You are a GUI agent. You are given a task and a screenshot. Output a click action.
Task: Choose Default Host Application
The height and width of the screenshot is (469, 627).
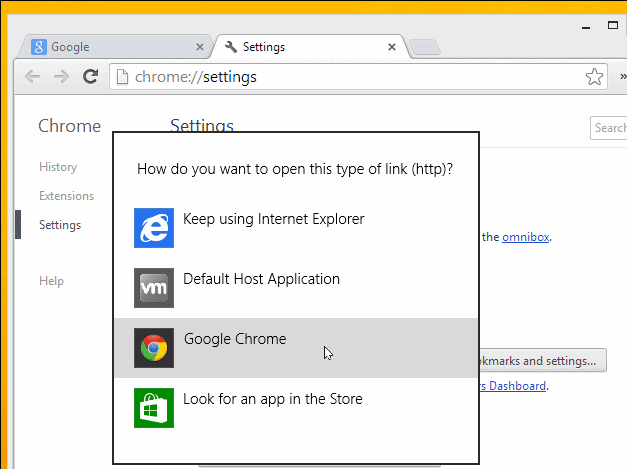coord(296,288)
